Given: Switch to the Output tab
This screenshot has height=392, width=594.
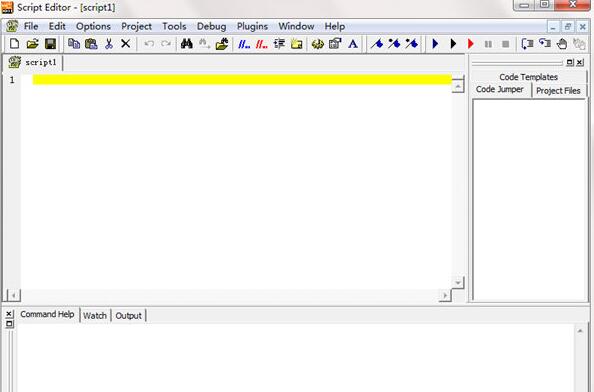Looking at the screenshot, I should coord(128,315).
